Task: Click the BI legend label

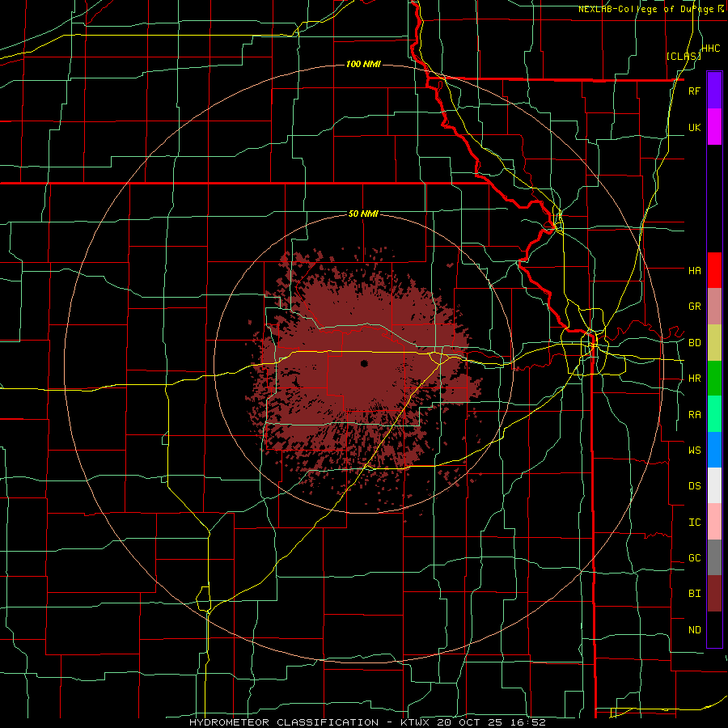Action: tap(694, 594)
